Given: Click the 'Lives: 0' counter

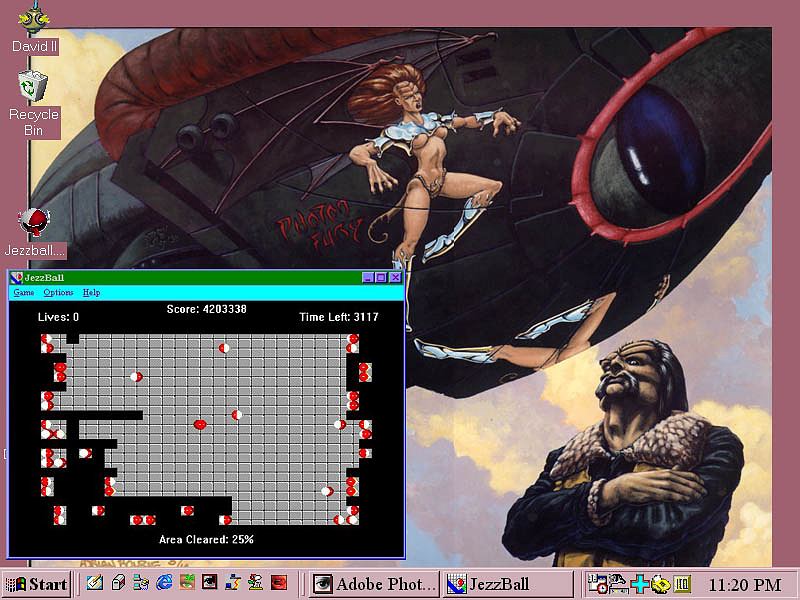Looking at the screenshot, I should (58, 317).
